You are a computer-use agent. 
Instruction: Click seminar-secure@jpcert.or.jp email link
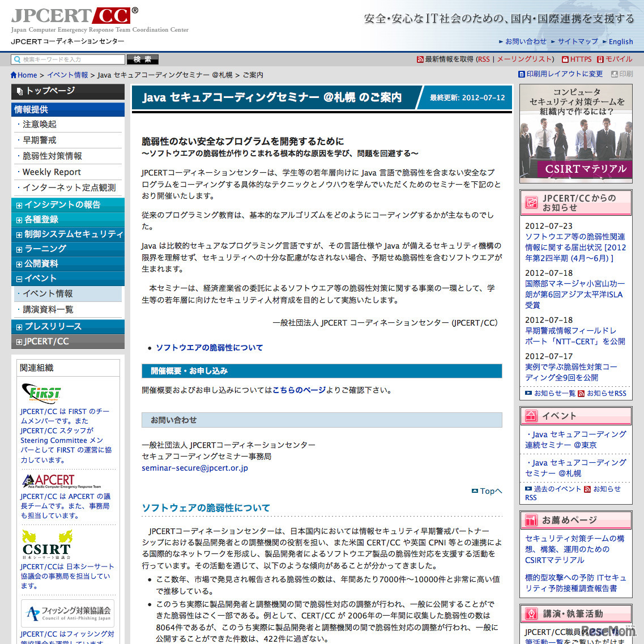[195, 468]
